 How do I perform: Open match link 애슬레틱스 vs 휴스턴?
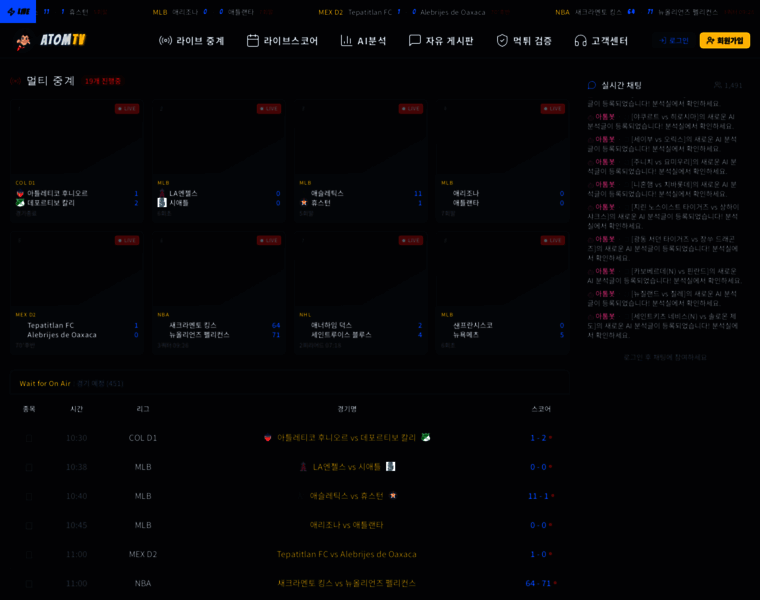pos(347,496)
